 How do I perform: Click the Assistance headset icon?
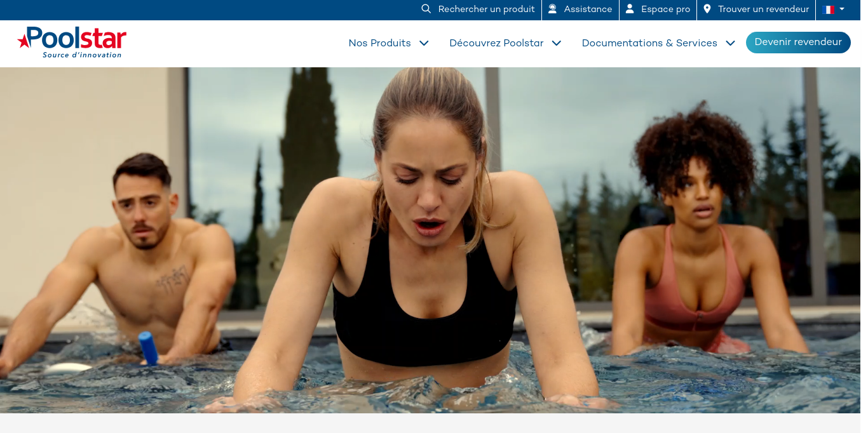click(x=552, y=9)
